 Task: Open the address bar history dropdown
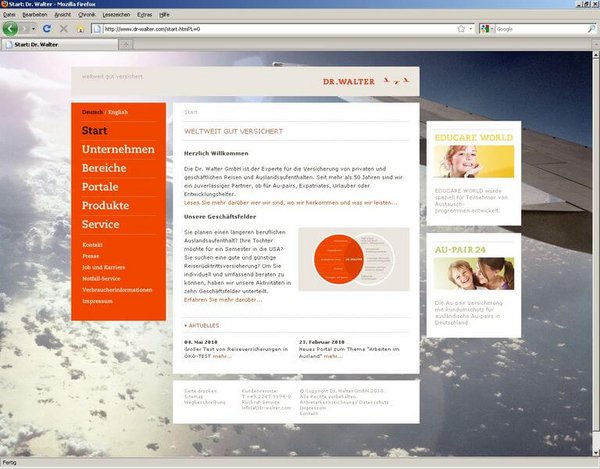click(471, 29)
